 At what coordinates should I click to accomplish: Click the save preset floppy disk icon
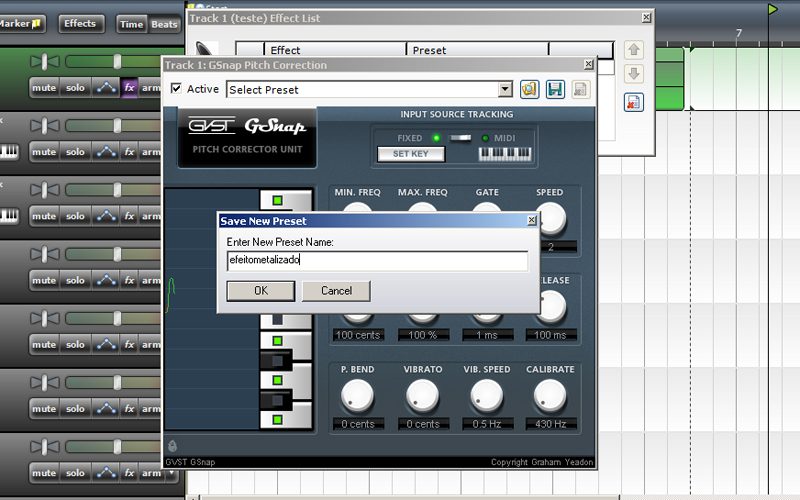coord(555,89)
